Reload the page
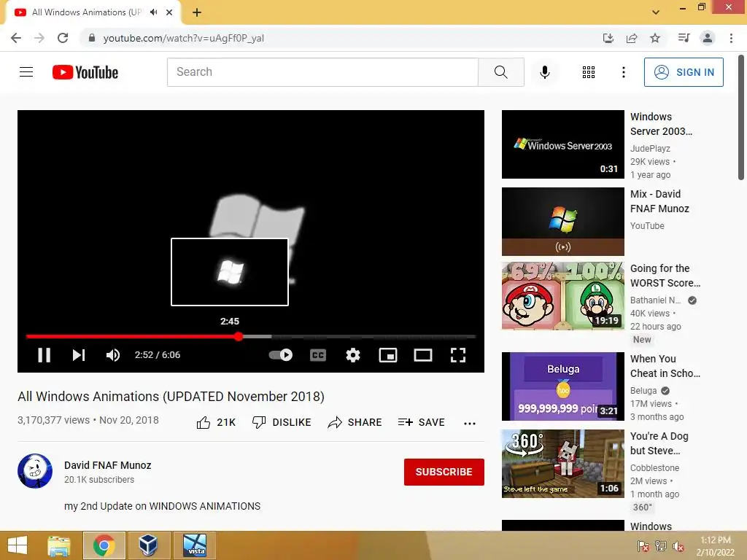747x560 pixels. [63, 38]
